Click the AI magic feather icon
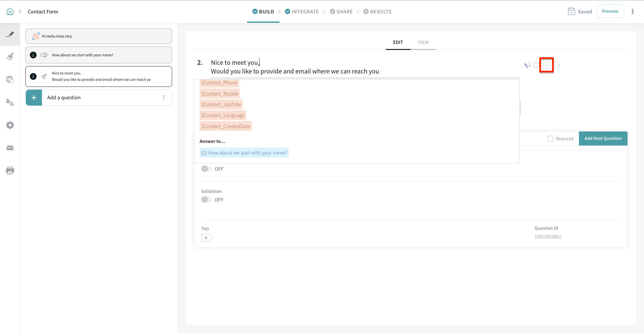Image resolution: width=644 pixels, height=333 pixels. [x=527, y=65]
